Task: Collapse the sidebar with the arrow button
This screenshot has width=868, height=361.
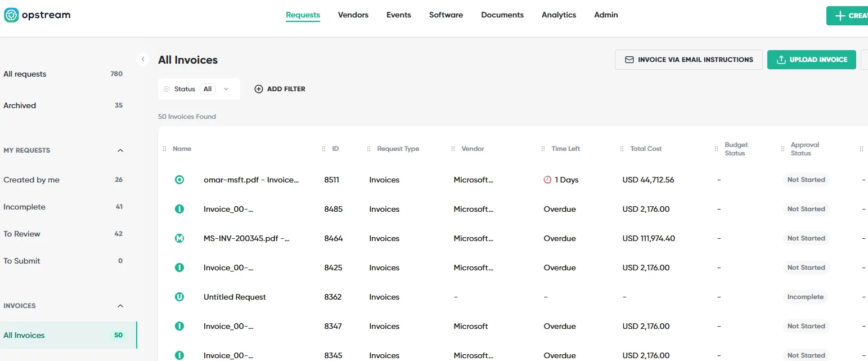Action: click(143, 59)
